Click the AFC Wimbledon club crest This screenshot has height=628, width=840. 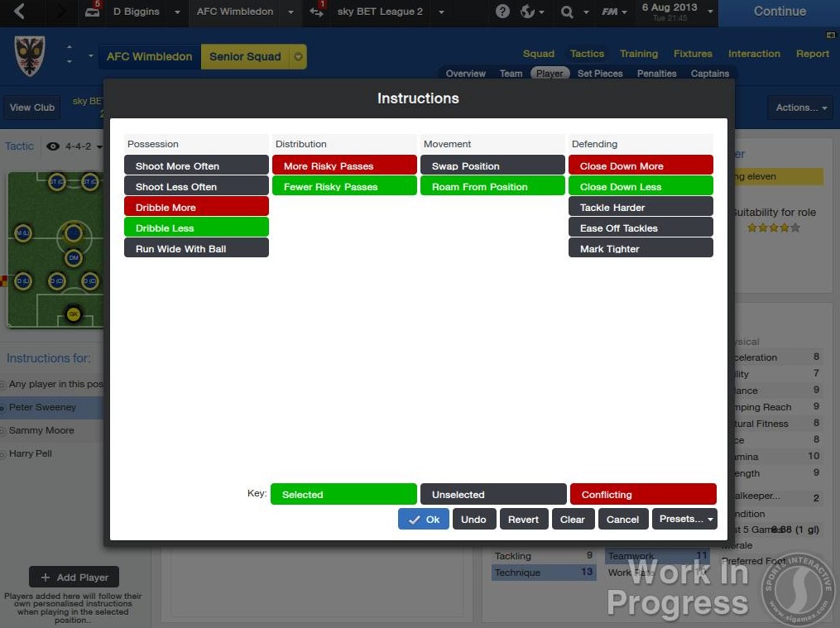tap(30, 56)
